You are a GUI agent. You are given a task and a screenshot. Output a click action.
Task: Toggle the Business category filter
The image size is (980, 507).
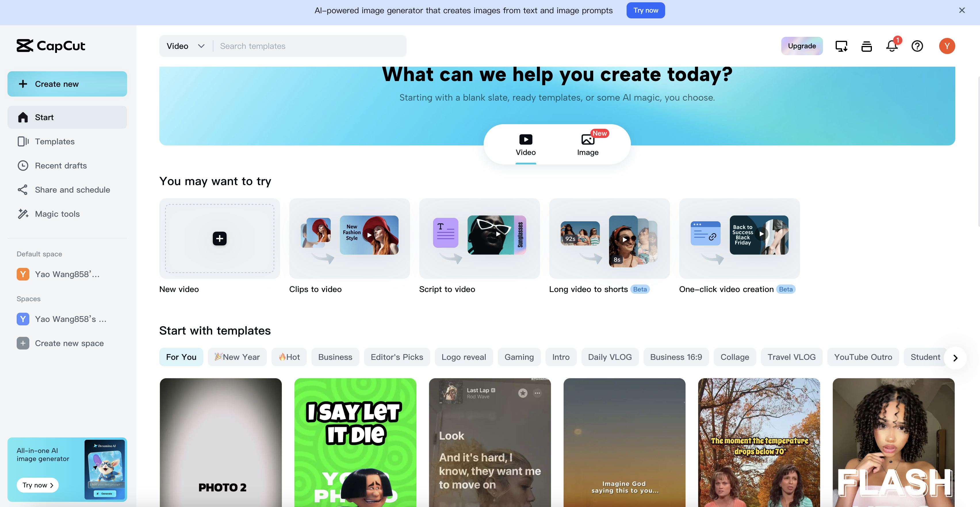[x=335, y=357]
